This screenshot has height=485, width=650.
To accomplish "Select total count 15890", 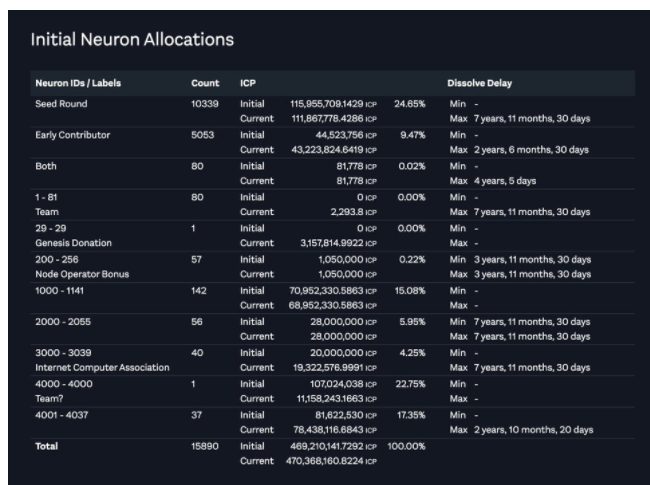I will [205, 446].
